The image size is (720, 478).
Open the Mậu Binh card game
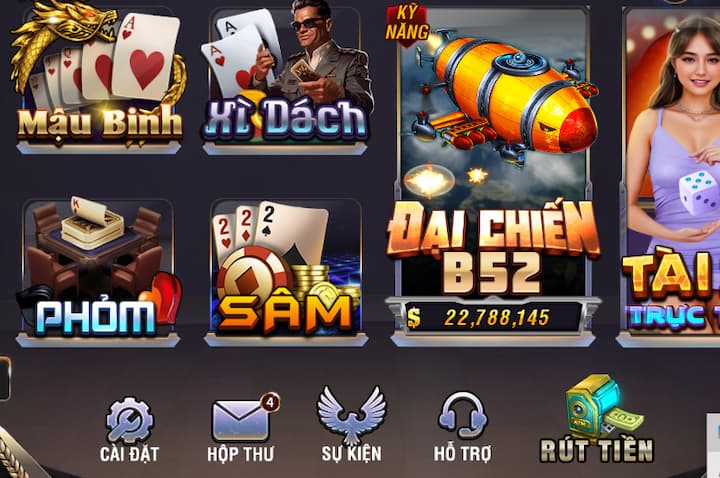click(99, 78)
